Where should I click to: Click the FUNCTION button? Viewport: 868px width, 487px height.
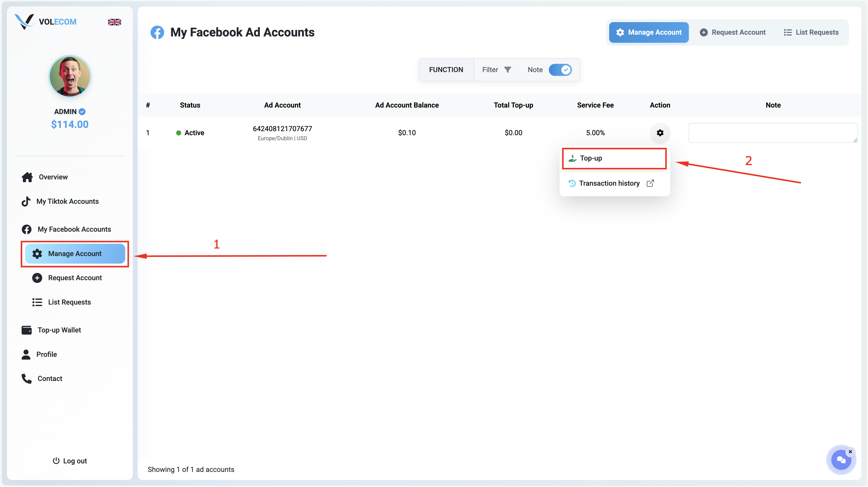pyautogui.click(x=446, y=70)
